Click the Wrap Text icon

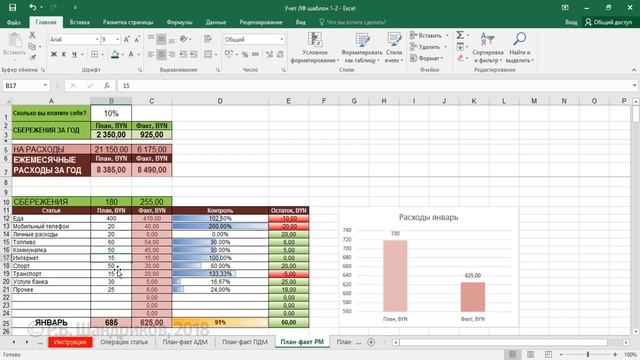click(208, 39)
